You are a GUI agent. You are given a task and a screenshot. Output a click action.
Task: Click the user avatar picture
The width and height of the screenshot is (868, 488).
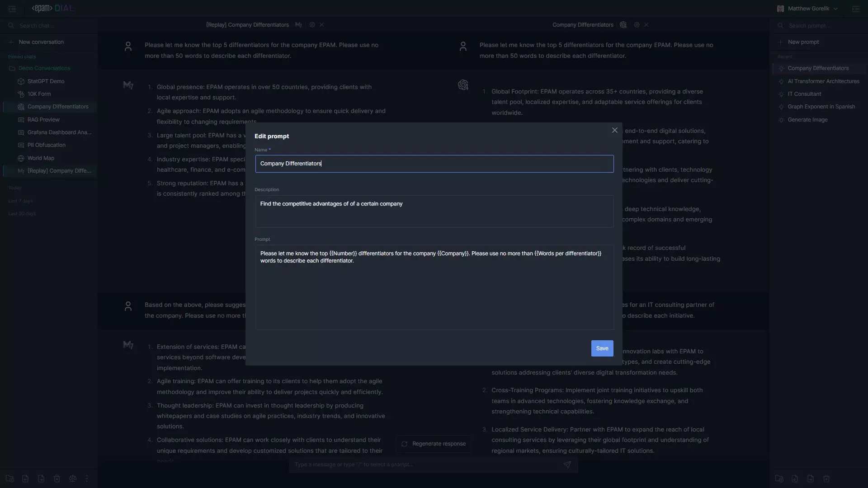coord(780,9)
